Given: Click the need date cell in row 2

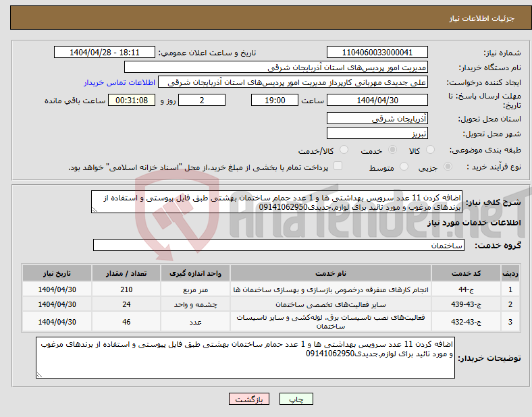Looking at the screenshot, I should point(57,304).
